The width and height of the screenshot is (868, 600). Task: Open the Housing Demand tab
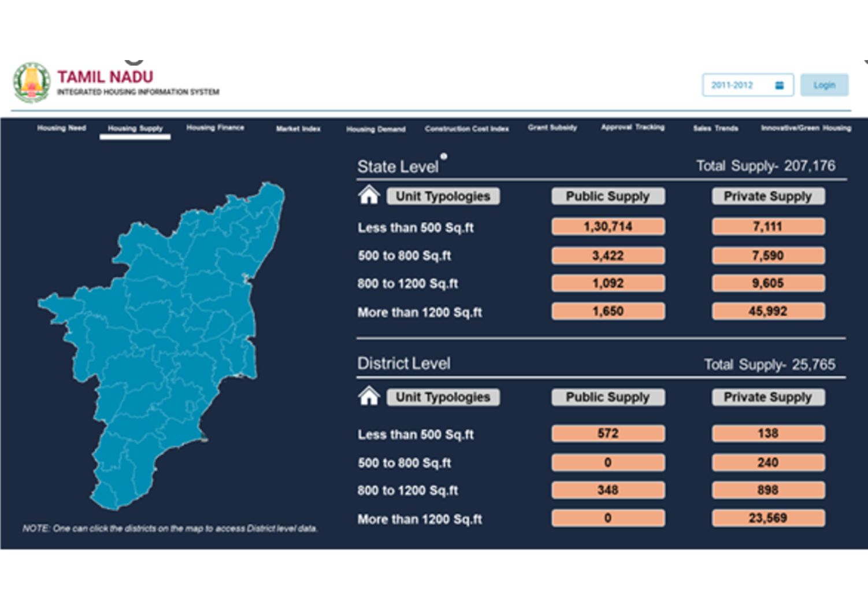(x=376, y=129)
